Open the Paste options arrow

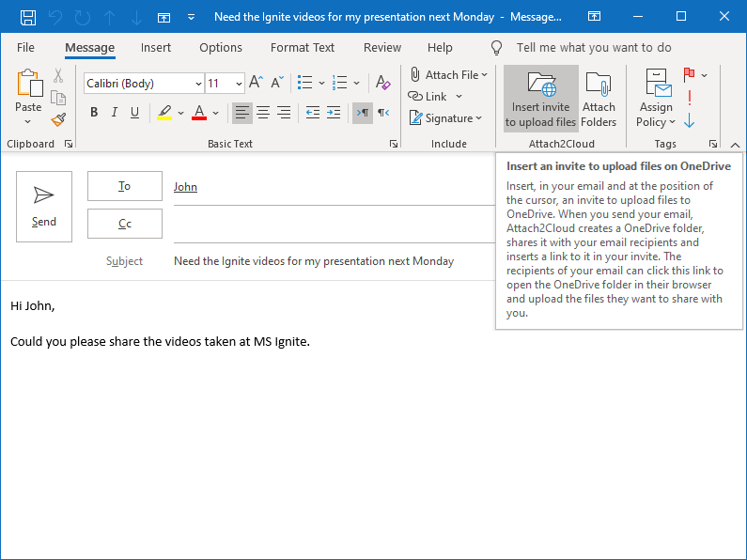tap(28, 122)
